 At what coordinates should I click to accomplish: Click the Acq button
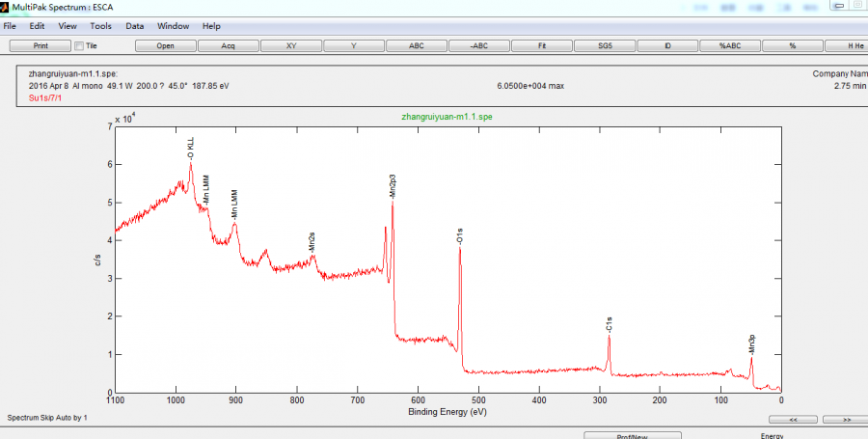point(228,46)
